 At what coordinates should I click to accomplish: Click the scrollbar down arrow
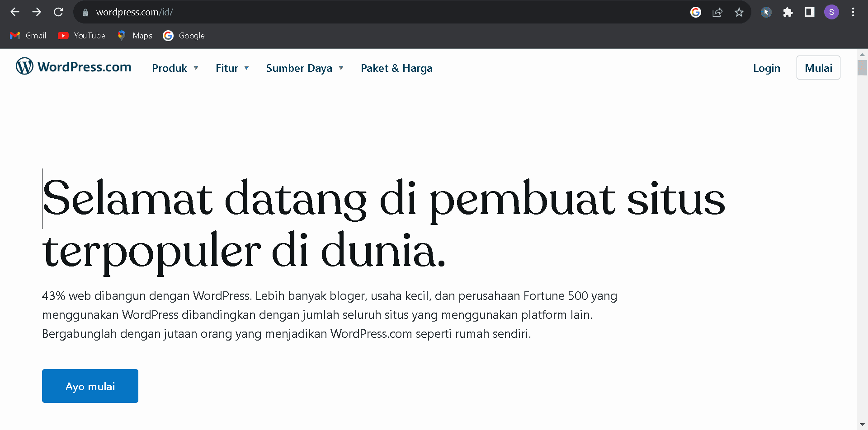point(862,425)
